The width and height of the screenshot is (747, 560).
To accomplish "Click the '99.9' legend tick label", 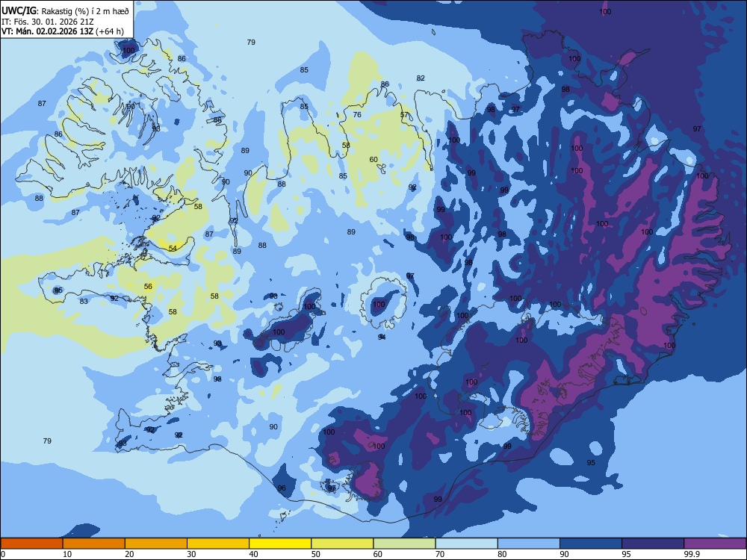I will point(692,554).
